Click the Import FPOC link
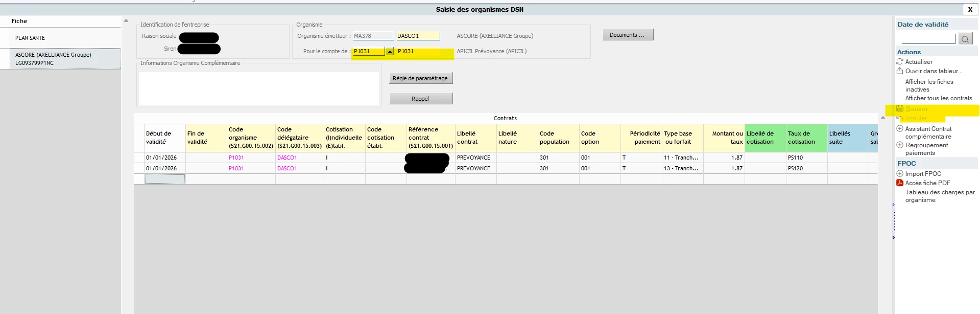This screenshot has width=980, height=314. pos(923,174)
